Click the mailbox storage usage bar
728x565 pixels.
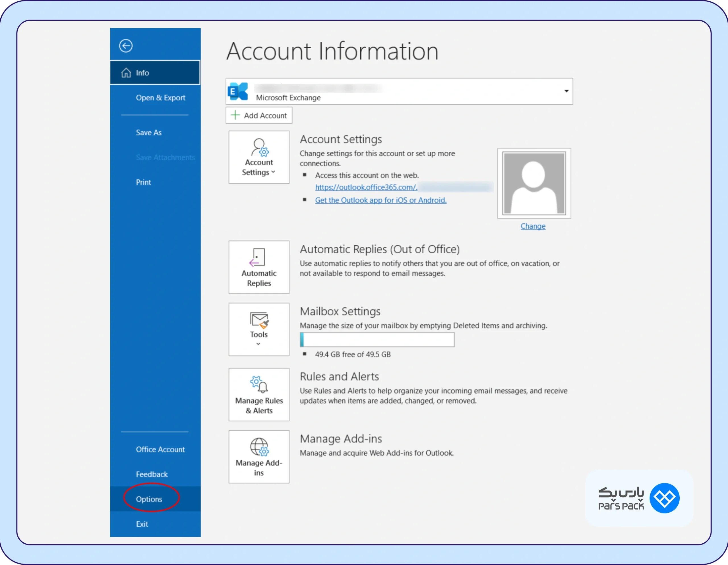point(377,340)
